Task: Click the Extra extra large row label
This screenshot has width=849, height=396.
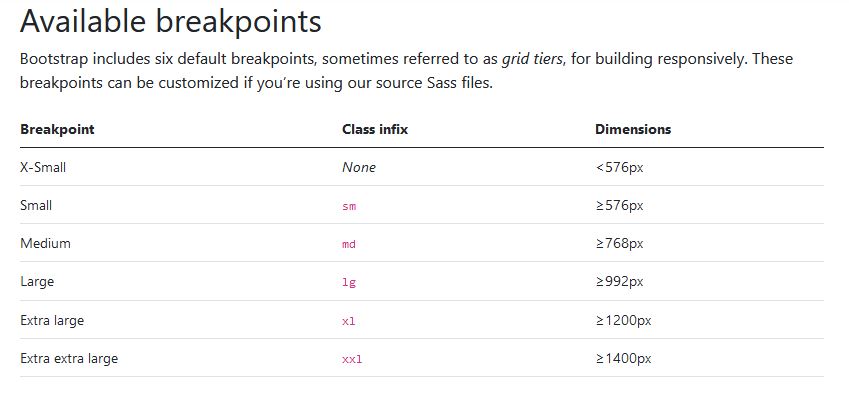Action: pyautogui.click(x=69, y=359)
